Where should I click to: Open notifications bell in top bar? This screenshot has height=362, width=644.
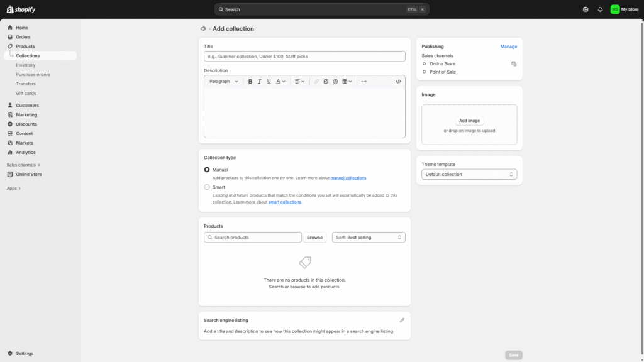pyautogui.click(x=600, y=9)
